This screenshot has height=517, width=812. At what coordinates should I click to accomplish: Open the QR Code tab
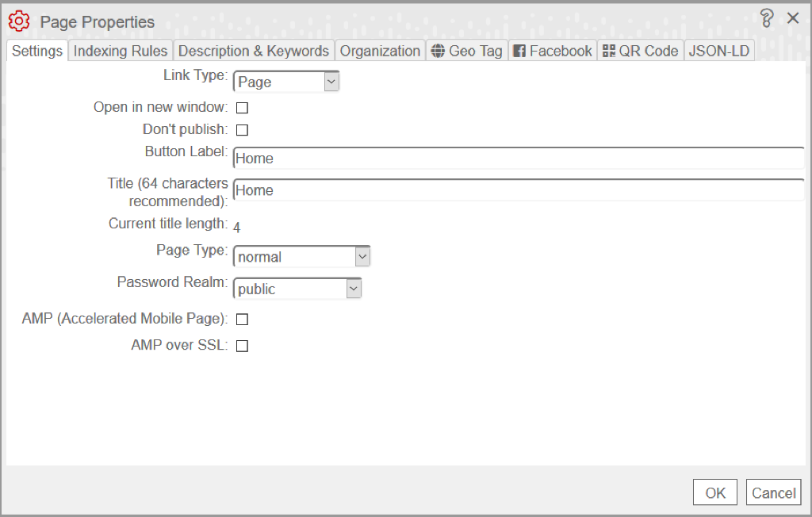(641, 51)
